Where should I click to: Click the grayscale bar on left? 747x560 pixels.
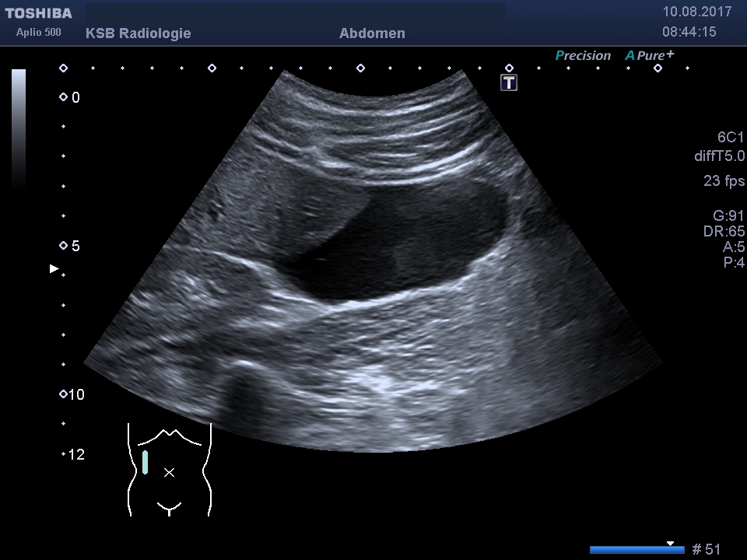[19, 130]
